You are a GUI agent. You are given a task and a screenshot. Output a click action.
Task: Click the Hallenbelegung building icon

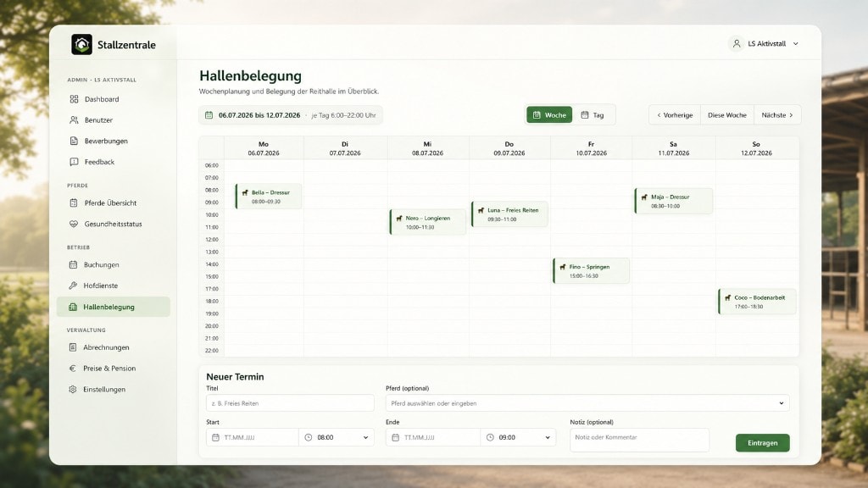[73, 307]
